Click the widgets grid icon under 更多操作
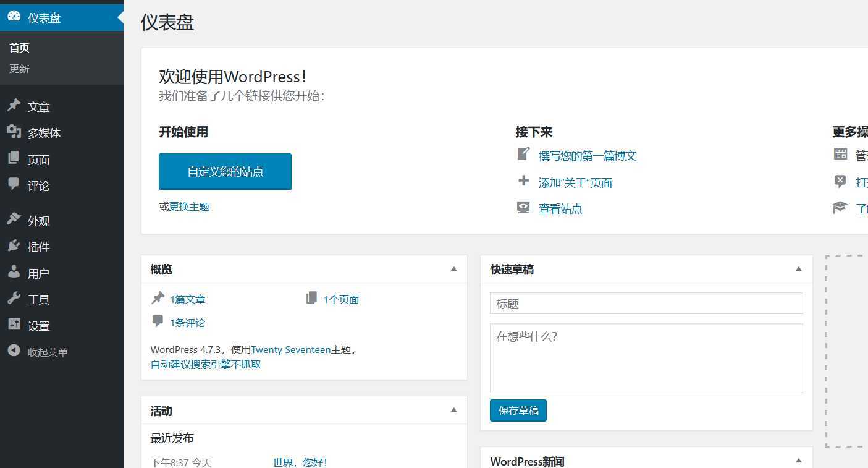This screenshot has height=468, width=868. [x=840, y=155]
